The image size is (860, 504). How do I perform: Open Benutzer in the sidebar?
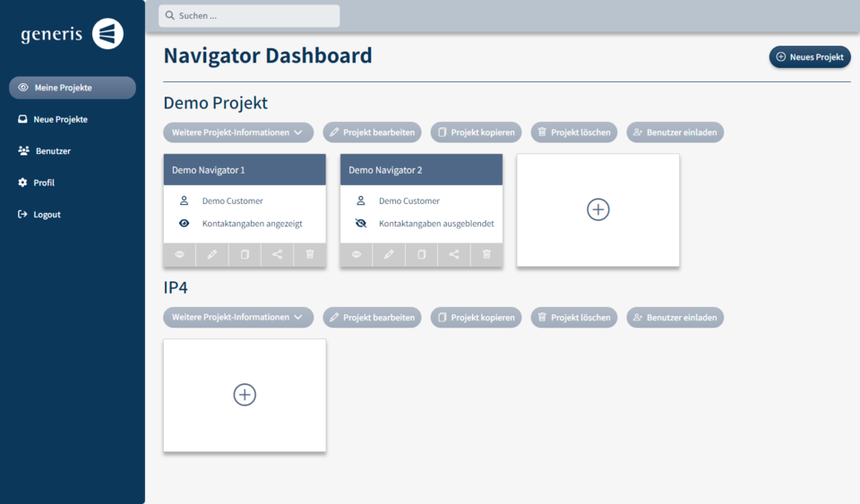pyautogui.click(x=45, y=151)
